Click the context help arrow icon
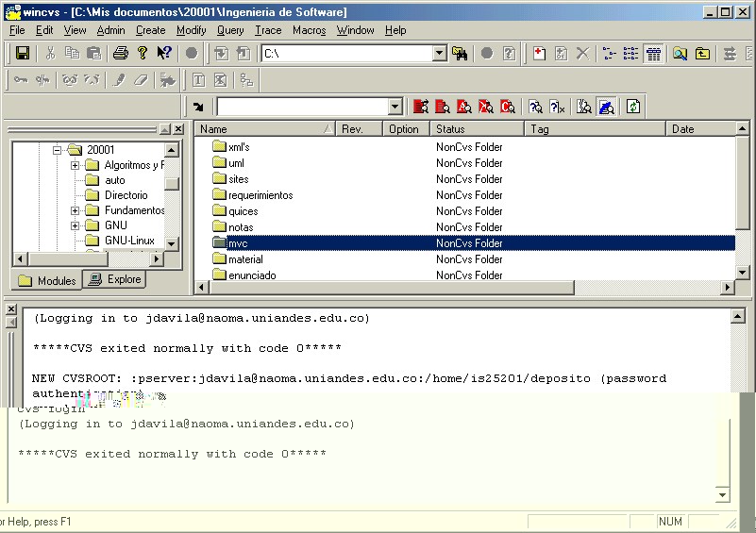756x533 pixels. [164, 54]
